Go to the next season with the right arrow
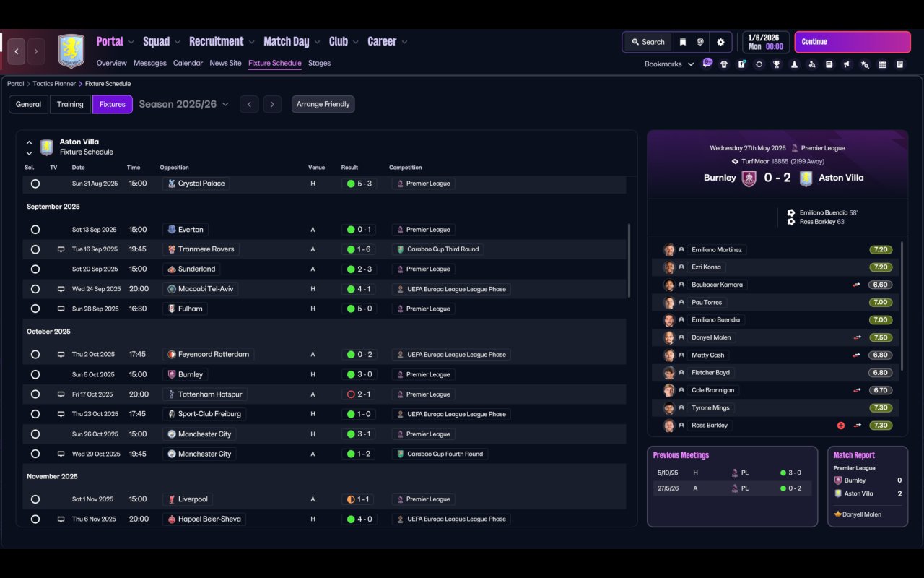Screen dimensions: 924x578 point(272,104)
